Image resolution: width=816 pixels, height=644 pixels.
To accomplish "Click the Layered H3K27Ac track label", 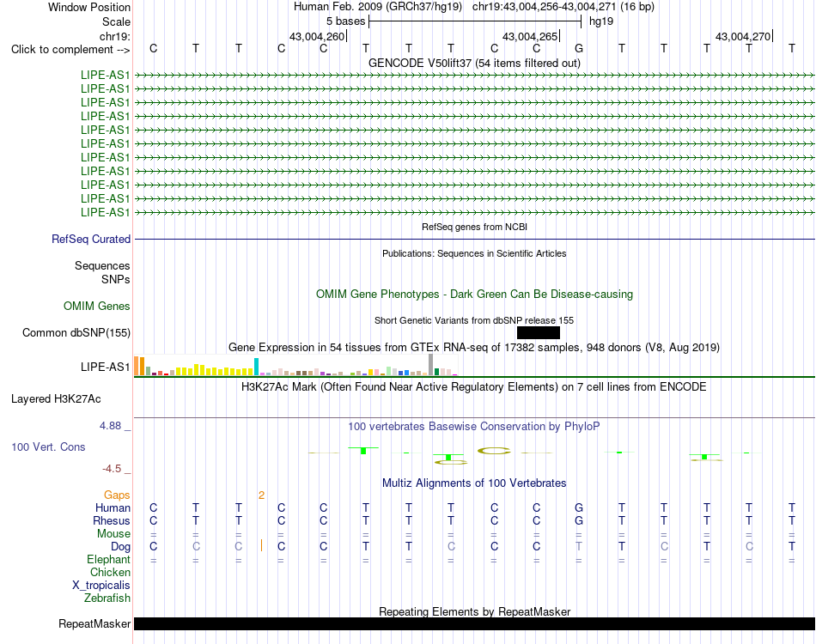I will click(x=56, y=399).
